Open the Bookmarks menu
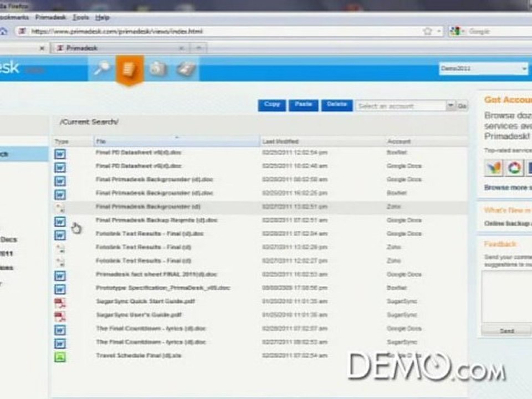 tap(14, 17)
